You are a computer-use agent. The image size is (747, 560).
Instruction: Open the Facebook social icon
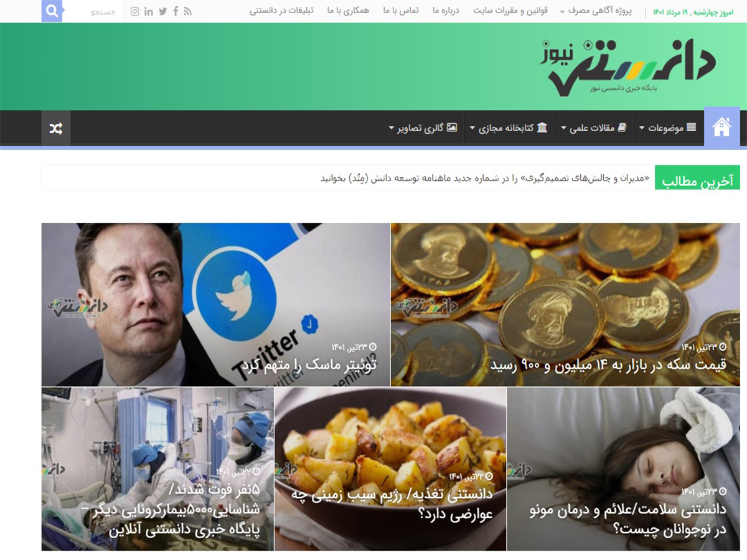[x=176, y=11]
